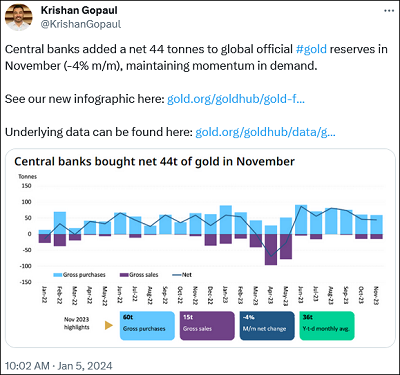This screenshot has width=400, height=375.
Task: Open the #gold hashtag link
Action: 311,49
